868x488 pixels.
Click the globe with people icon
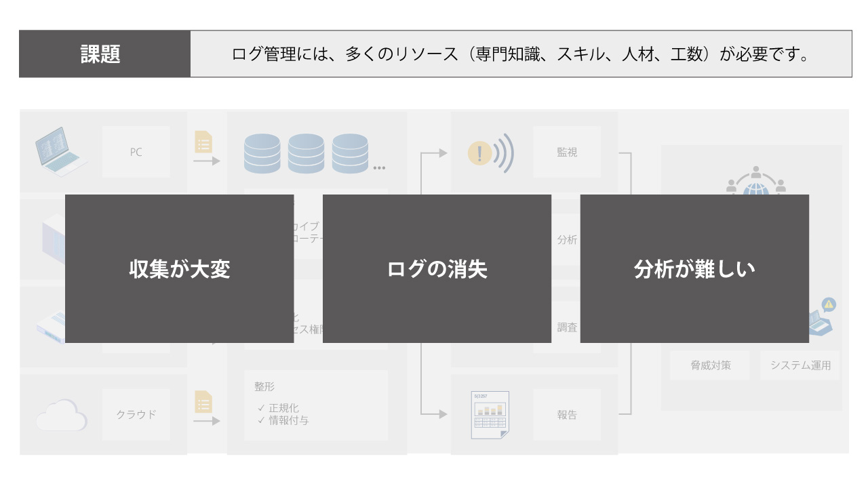tap(755, 180)
